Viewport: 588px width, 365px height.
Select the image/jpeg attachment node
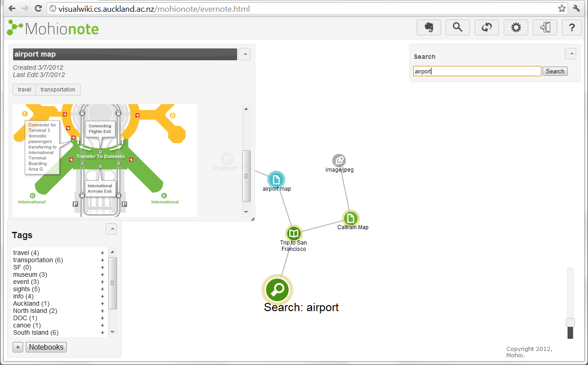click(339, 160)
